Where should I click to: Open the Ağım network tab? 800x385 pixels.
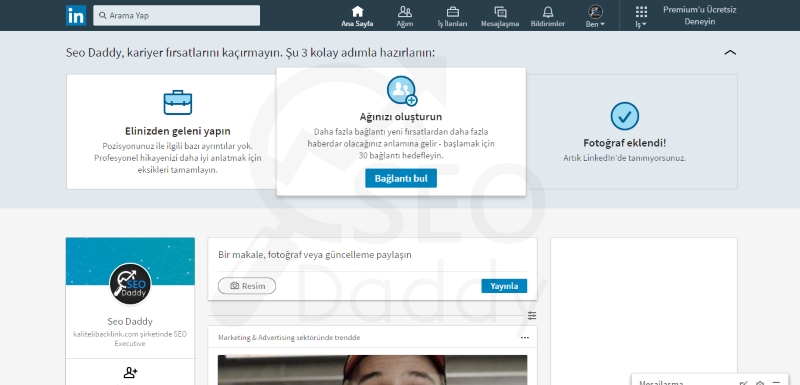(x=405, y=16)
